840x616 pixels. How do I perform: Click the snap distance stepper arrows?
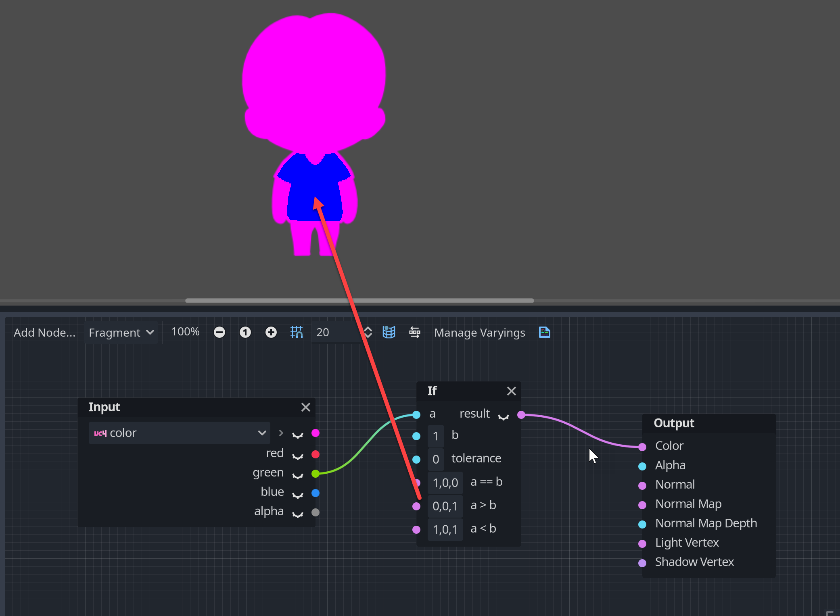[368, 332]
